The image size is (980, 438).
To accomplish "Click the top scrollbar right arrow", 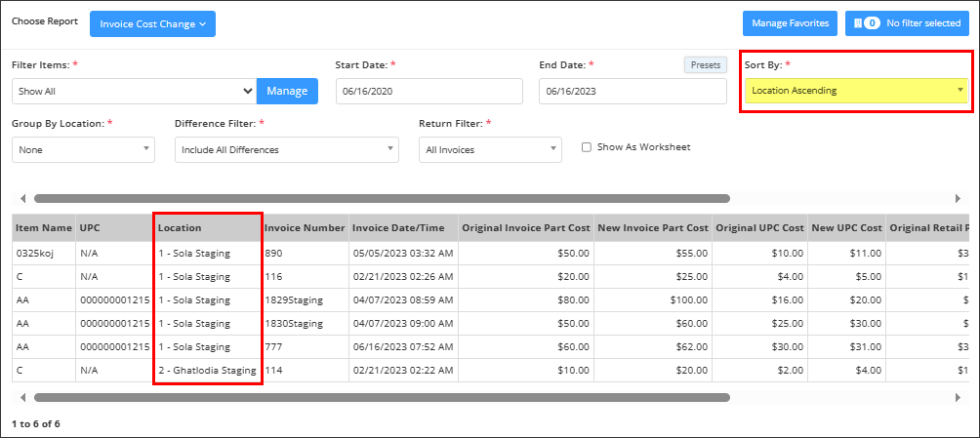I will (x=957, y=199).
